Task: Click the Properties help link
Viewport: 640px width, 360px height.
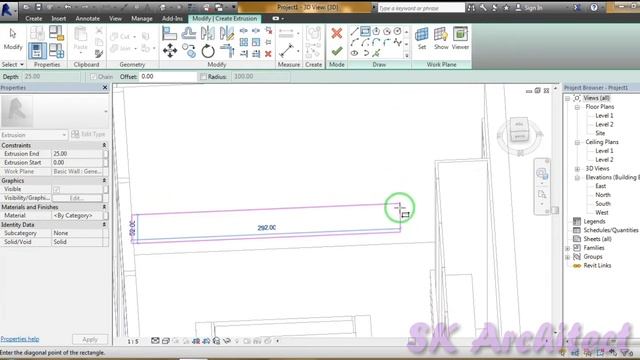Action: point(20,339)
